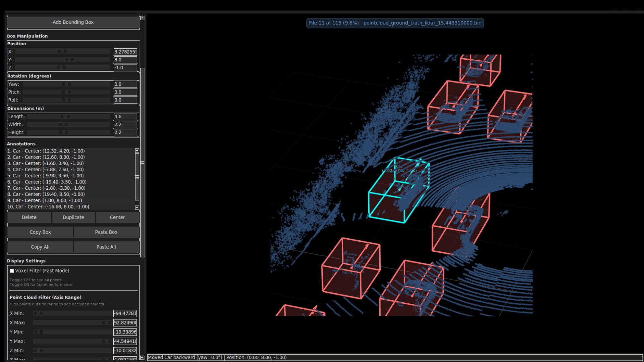Select annotation 1 Car in list

pos(46,151)
